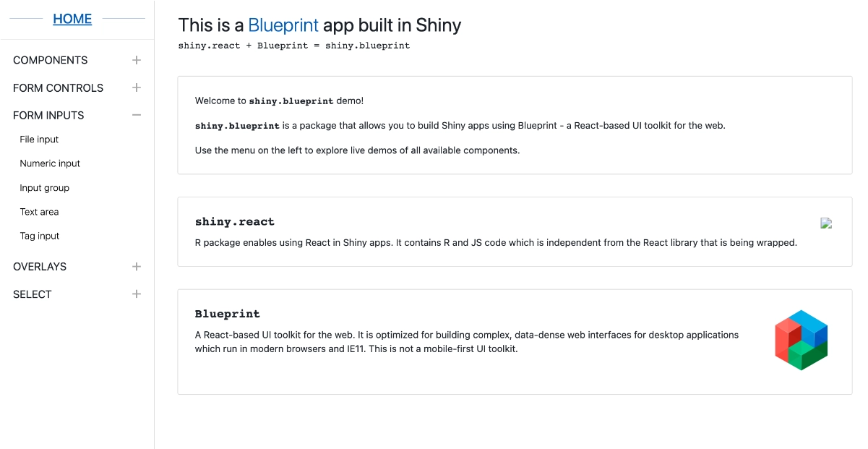Open the File input demo
Viewport: 868px width, 449px height.
tap(38, 139)
